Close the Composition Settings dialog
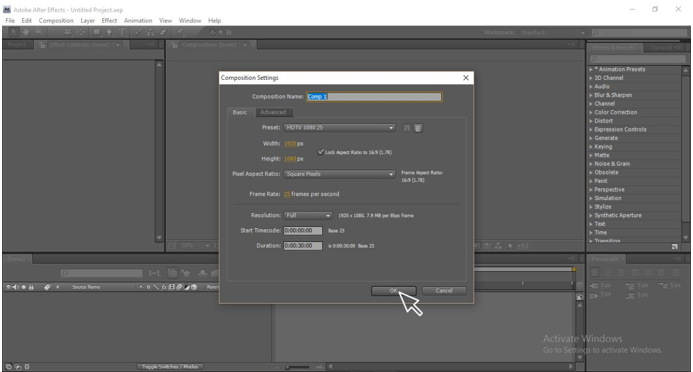 coord(466,78)
